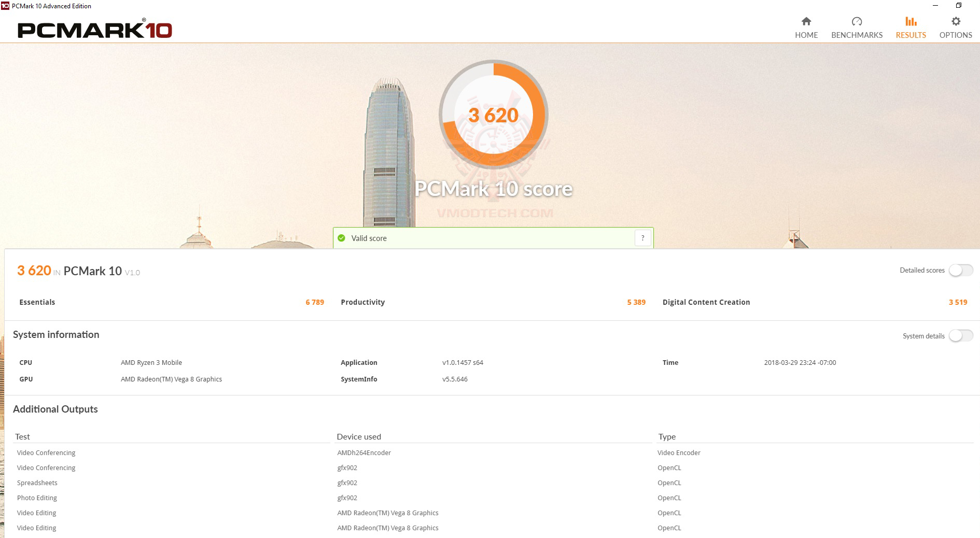Click the SystemInfo version v5.5.646
This screenshot has height=538, width=980.
[x=455, y=379]
